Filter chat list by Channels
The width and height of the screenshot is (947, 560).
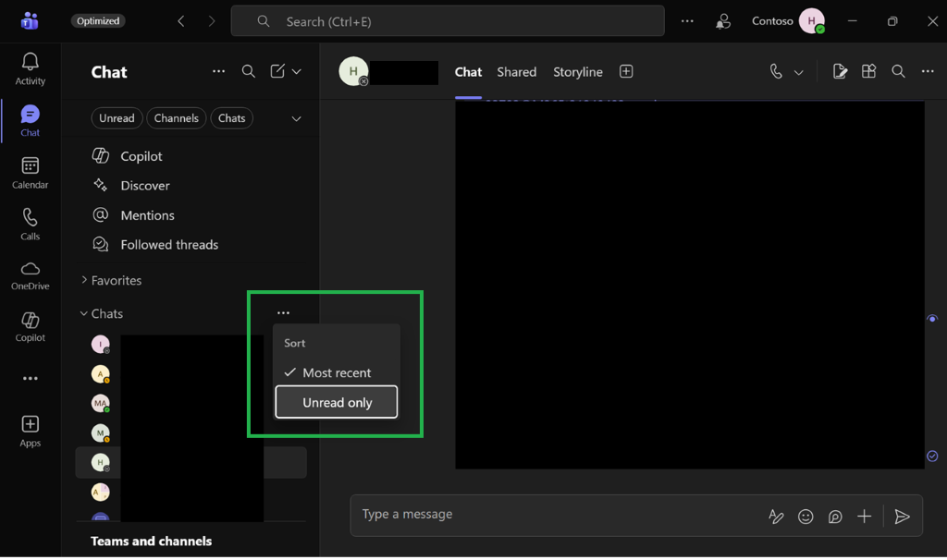(177, 118)
